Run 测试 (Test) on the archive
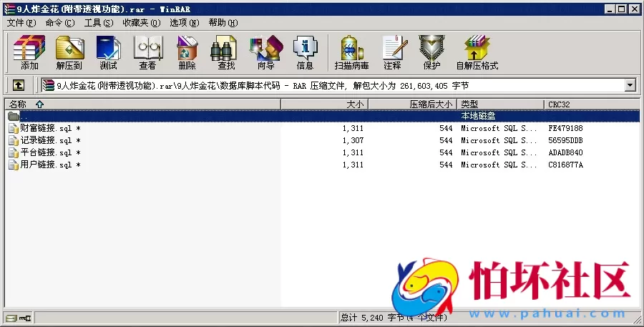The width and height of the screenshot is (644, 327). pos(108,52)
